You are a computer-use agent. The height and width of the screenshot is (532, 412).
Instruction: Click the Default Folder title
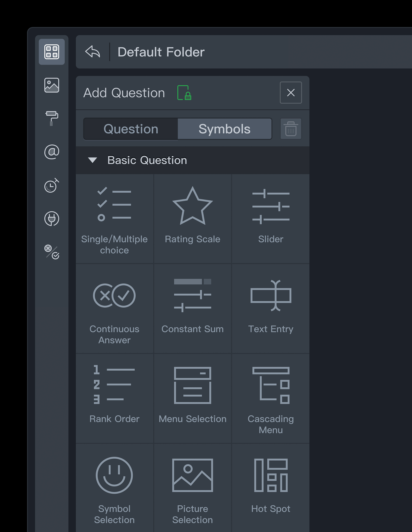click(x=161, y=52)
